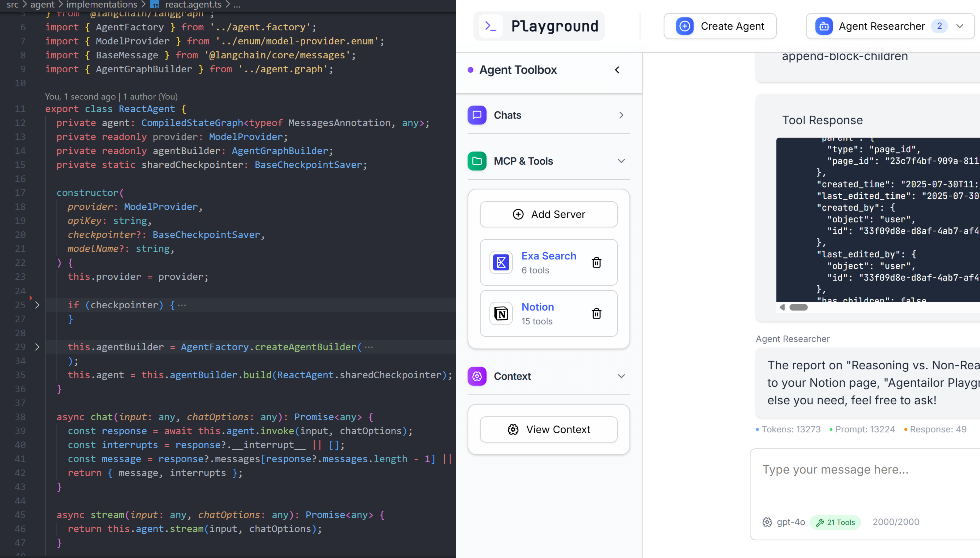Collapse the MCP & Tools section chevron
This screenshot has height=558, width=980.
[x=621, y=161]
